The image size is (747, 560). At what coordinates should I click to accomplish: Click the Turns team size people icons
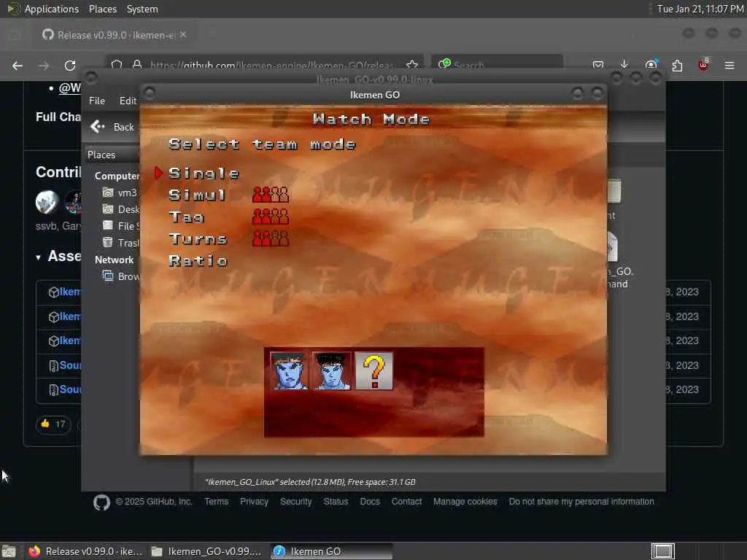270,238
